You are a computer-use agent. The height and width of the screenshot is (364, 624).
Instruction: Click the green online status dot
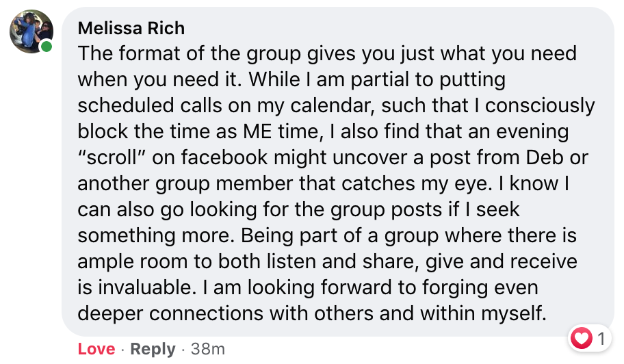pos(47,47)
